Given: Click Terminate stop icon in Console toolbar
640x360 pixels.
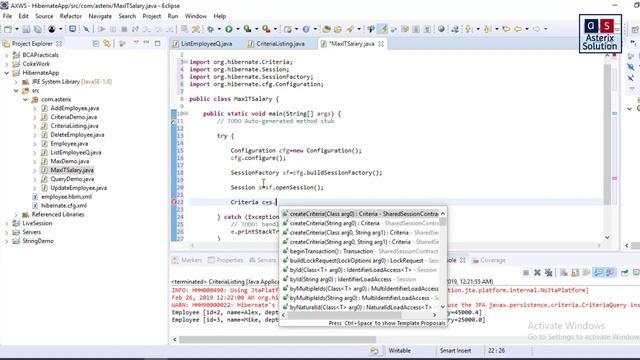Looking at the screenshot, I should [526, 273].
